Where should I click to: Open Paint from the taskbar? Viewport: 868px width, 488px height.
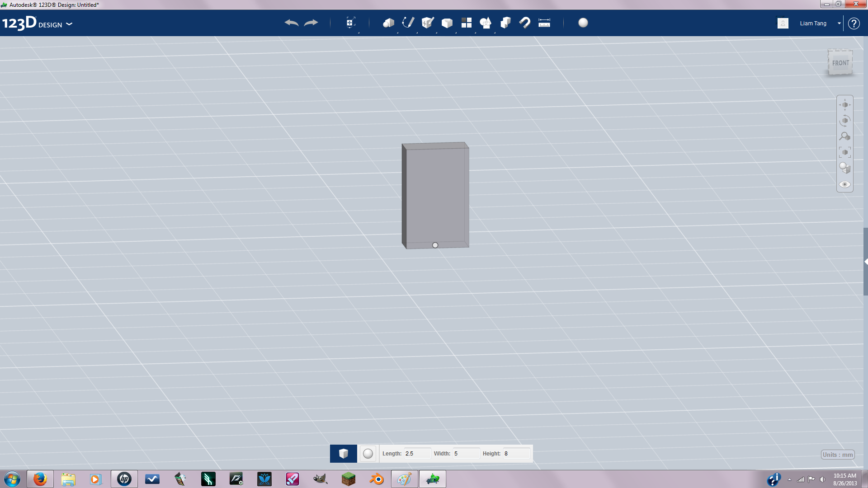pos(405,479)
